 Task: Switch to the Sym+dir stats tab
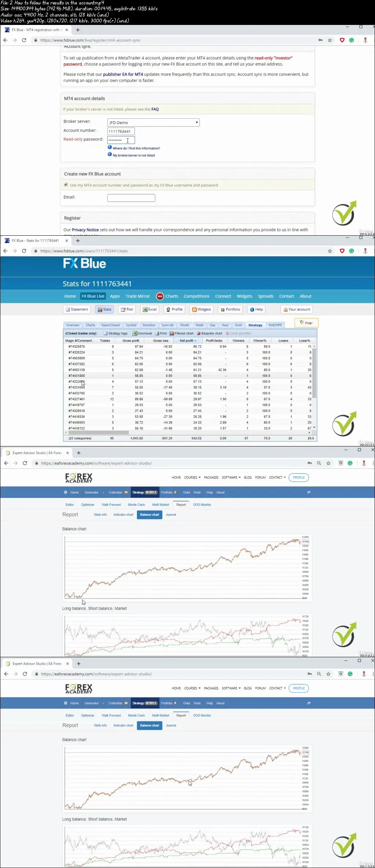168,325
